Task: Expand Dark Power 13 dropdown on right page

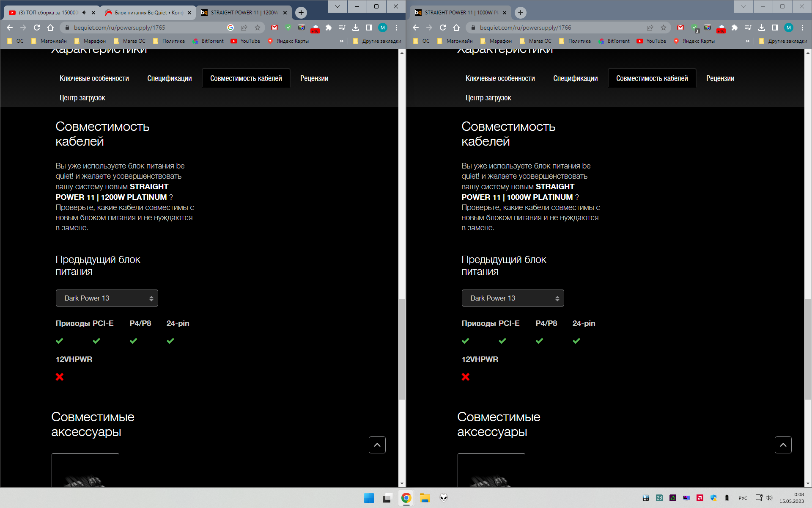Action: point(513,298)
